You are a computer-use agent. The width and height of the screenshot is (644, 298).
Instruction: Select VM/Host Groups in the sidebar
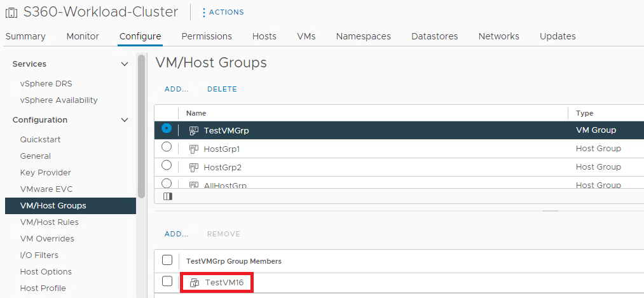pos(70,206)
